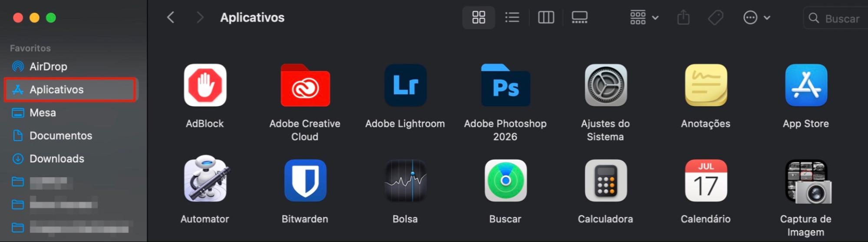Go forward with the right arrow
This screenshot has height=242, width=868.
200,17
